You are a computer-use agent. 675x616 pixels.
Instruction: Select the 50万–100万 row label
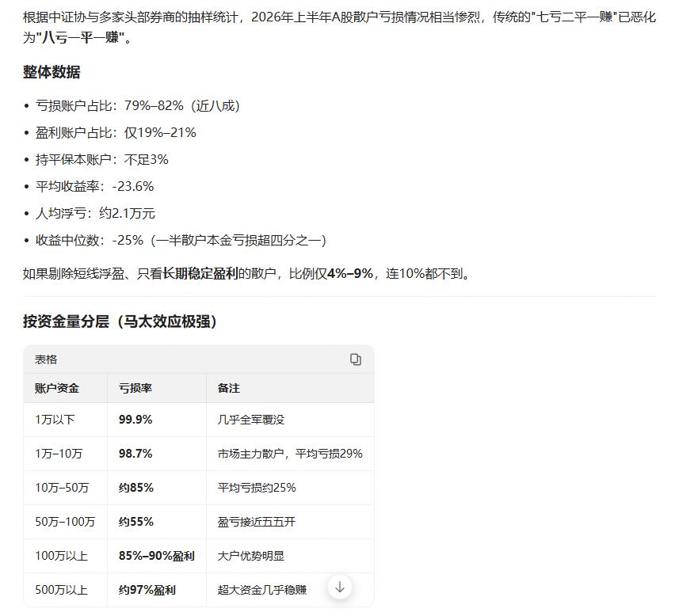(x=65, y=522)
